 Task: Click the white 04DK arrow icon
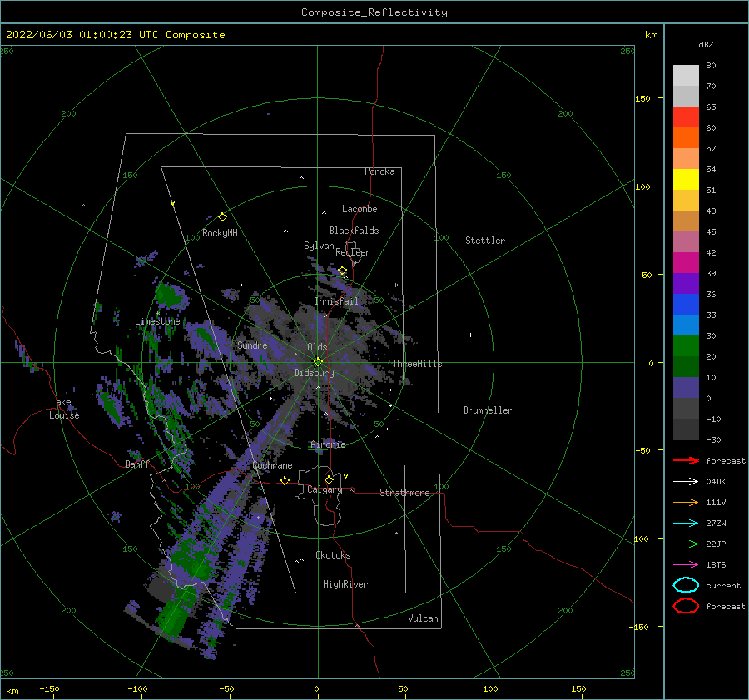(x=686, y=482)
